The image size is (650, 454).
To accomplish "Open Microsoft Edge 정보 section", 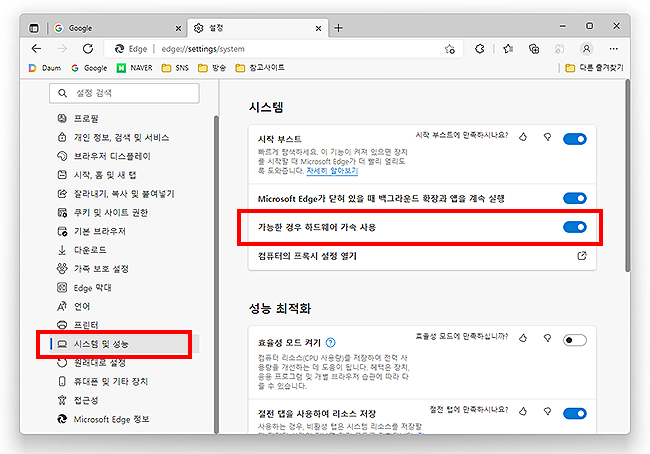I will (103, 419).
